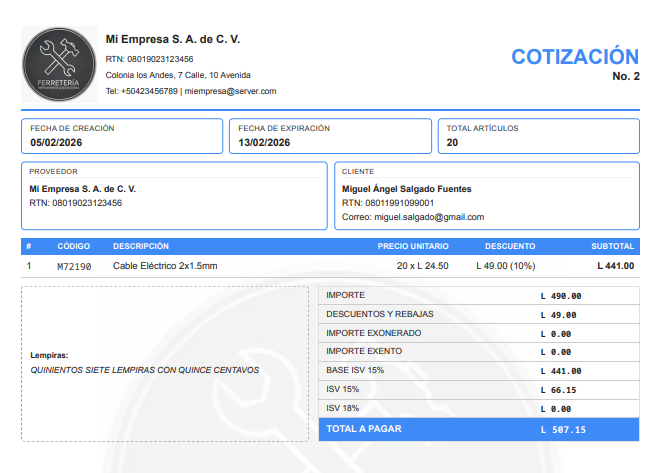Click the 'FECHA DE EXPIRACIÓN' label

(284, 128)
